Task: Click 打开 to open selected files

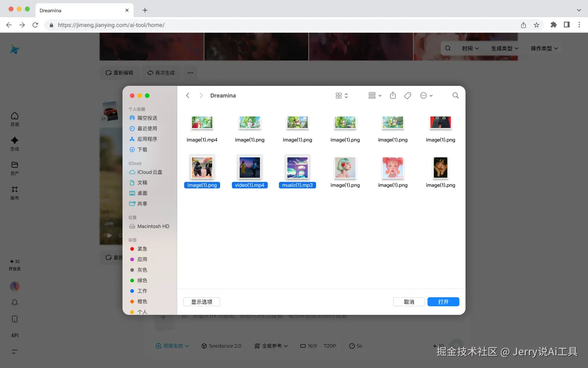Action: 443,302
